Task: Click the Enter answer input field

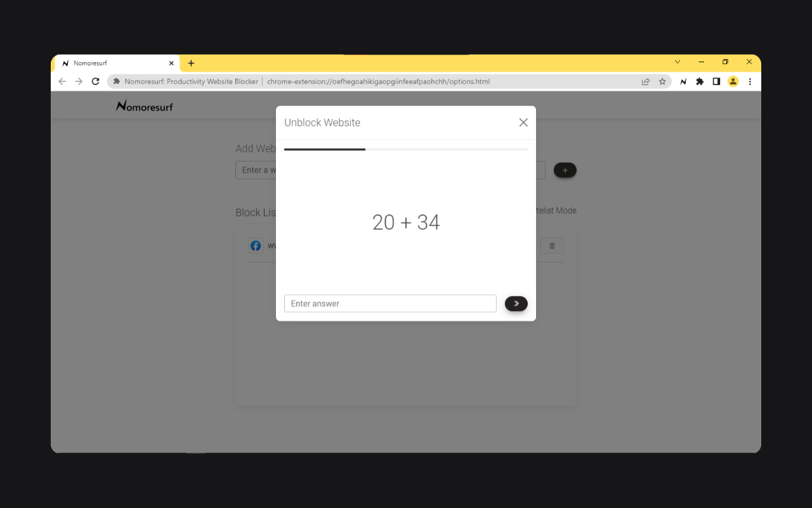Action: pos(390,304)
